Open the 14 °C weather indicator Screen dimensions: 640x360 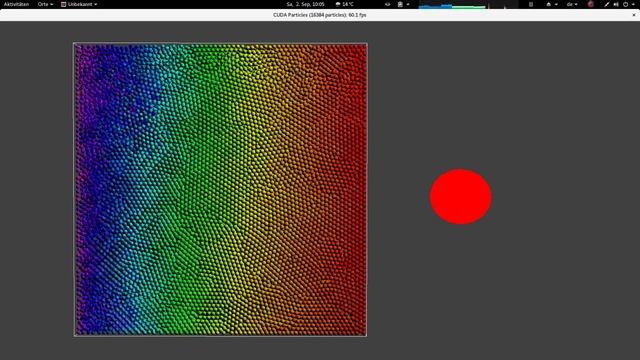tap(344, 4)
